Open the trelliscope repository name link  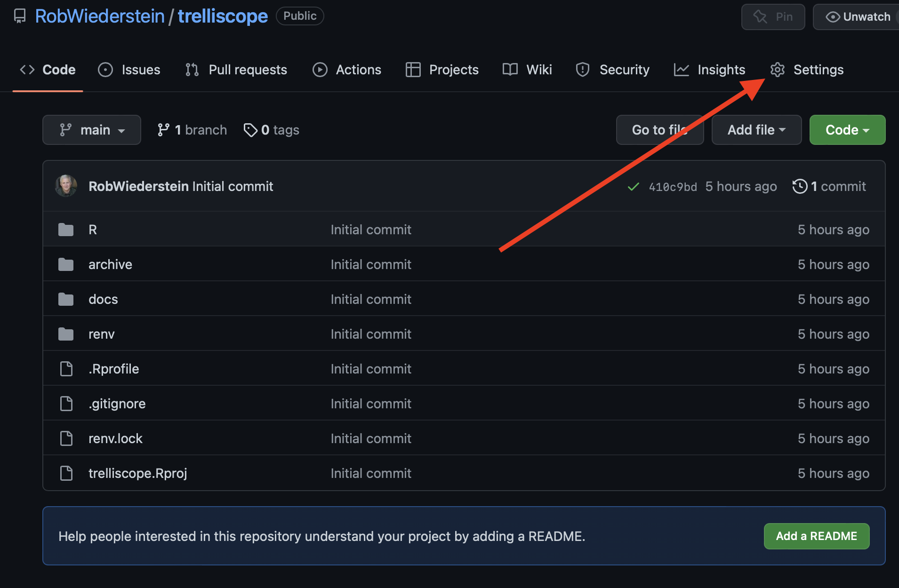pyautogui.click(x=223, y=16)
